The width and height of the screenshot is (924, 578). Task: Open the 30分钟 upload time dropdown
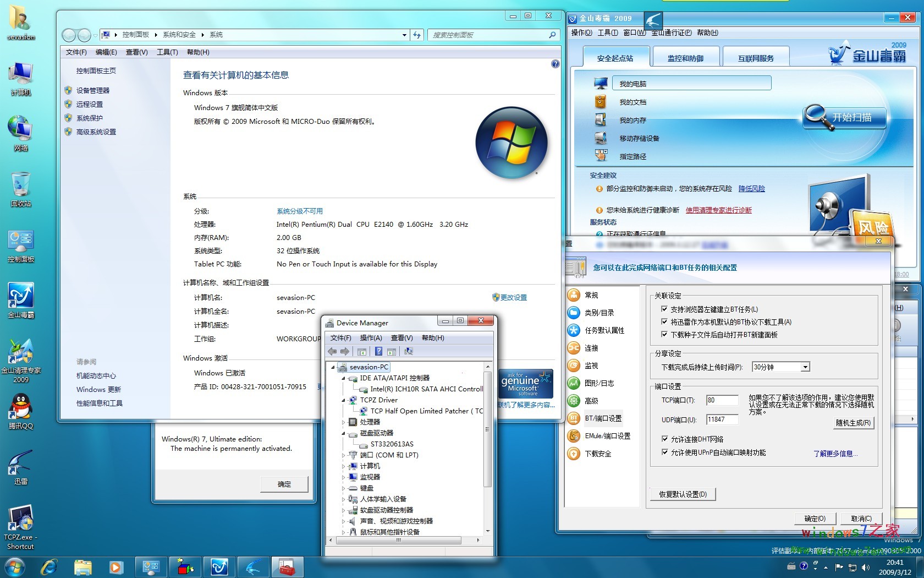click(x=805, y=367)
